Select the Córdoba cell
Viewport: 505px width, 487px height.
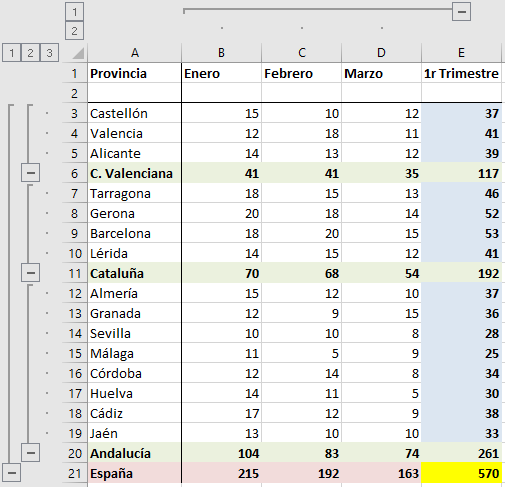pyautogui.click(x=135, y=373)
